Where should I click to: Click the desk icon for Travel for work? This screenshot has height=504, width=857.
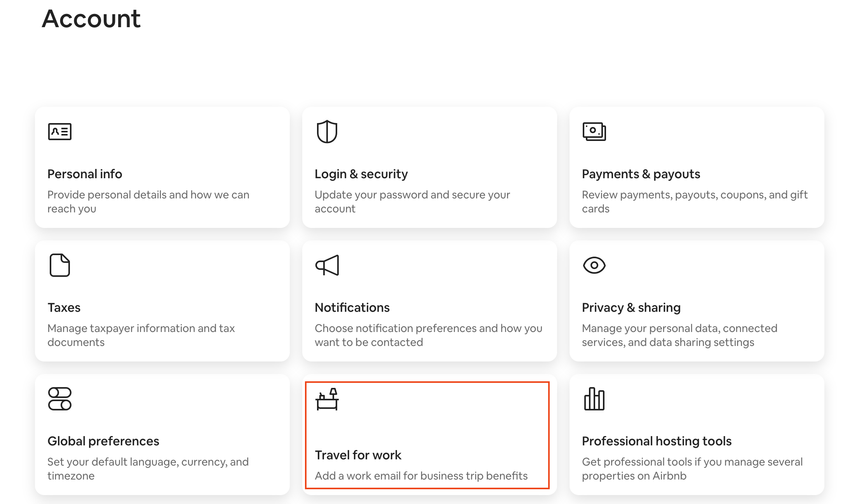pyautogui.click(x=327, y=399)
